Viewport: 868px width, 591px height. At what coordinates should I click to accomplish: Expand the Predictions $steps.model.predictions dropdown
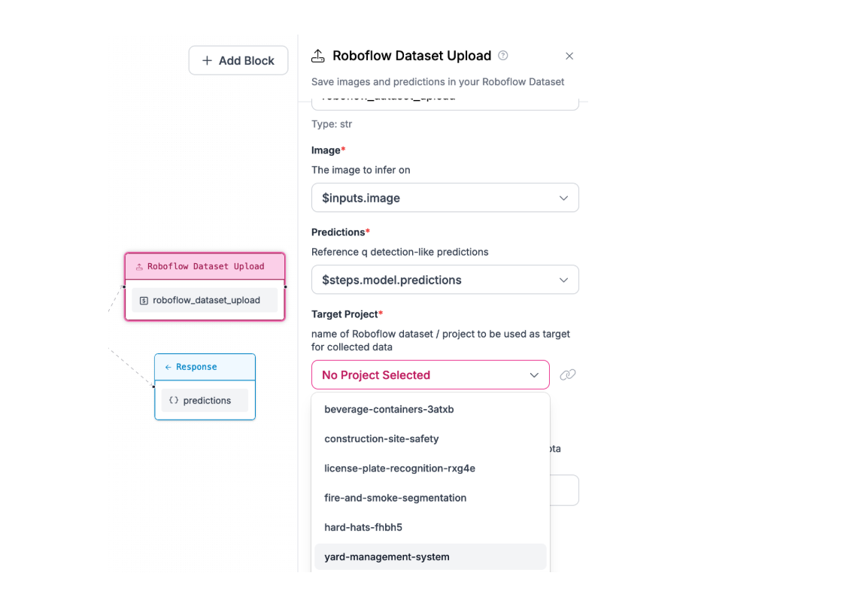[445, 280]
